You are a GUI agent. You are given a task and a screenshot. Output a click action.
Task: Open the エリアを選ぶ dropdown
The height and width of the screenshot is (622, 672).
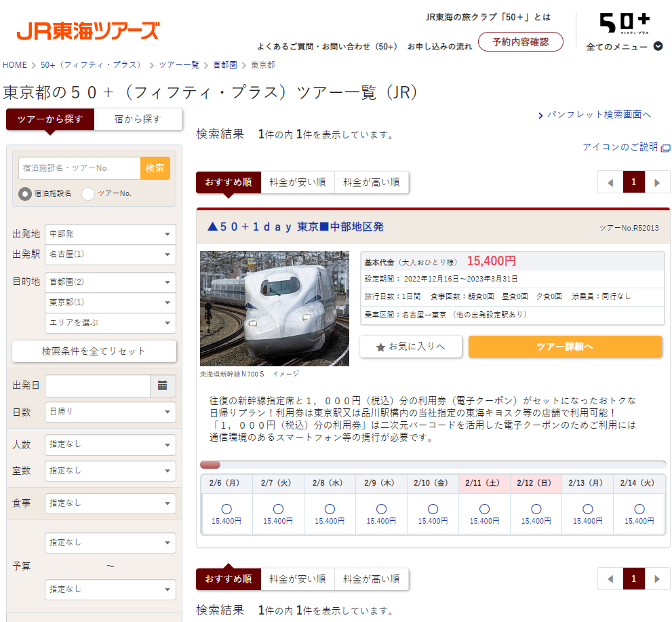[111, 323]
